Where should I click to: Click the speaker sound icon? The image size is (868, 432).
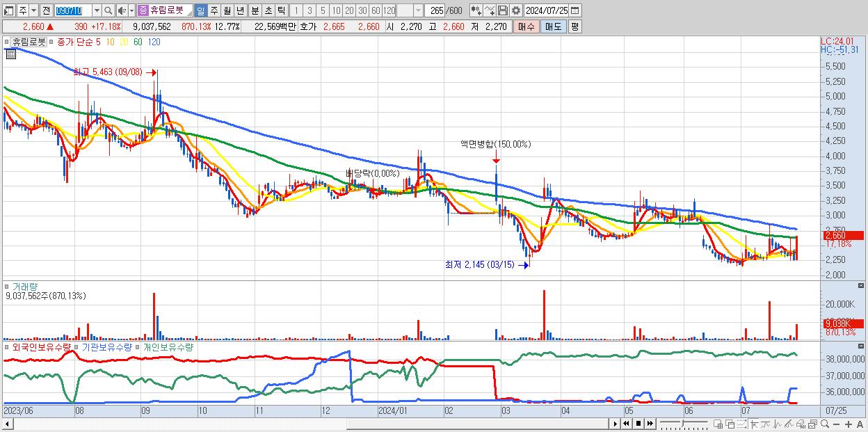tap(122, 10)
